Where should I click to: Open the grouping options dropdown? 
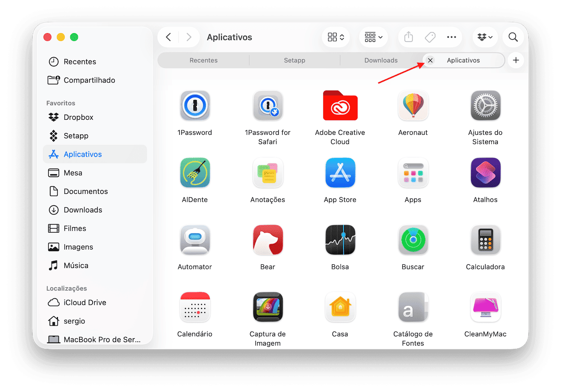pos(373,37)
